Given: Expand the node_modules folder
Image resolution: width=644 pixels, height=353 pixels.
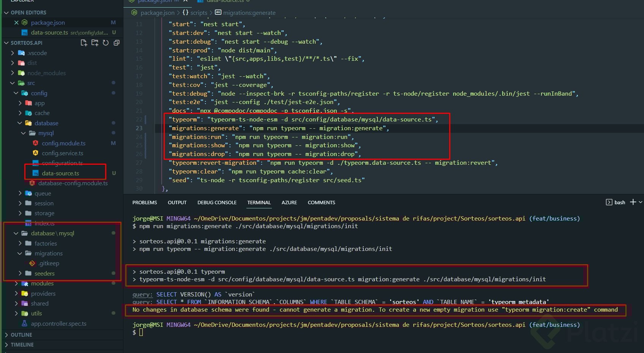Looking at the screenshot, I should pyautogui.click(x=13, y=73).
